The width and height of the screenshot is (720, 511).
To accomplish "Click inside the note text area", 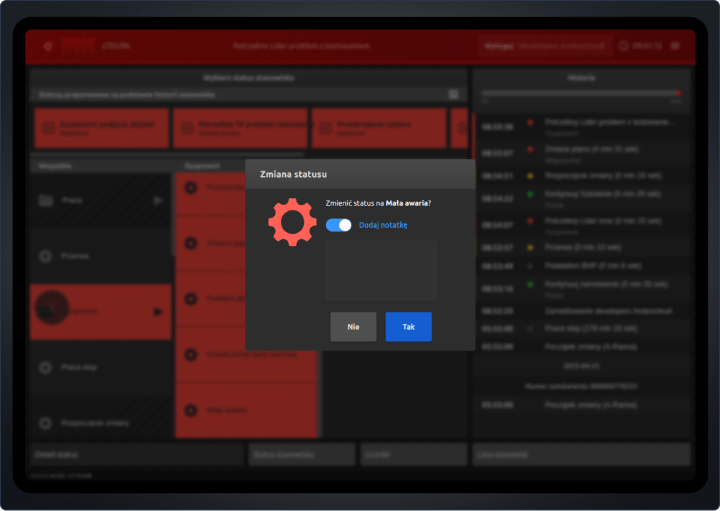I will 381,269.
